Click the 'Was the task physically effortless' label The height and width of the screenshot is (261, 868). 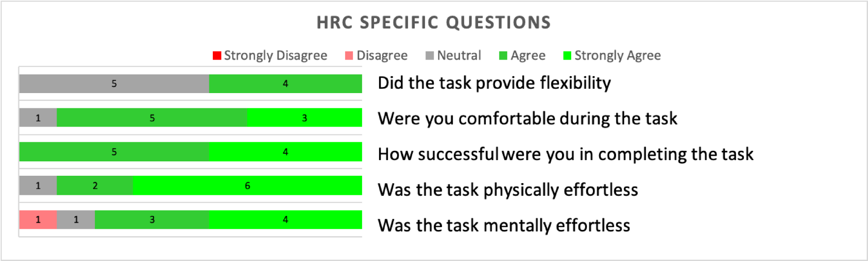pos(508,190)
